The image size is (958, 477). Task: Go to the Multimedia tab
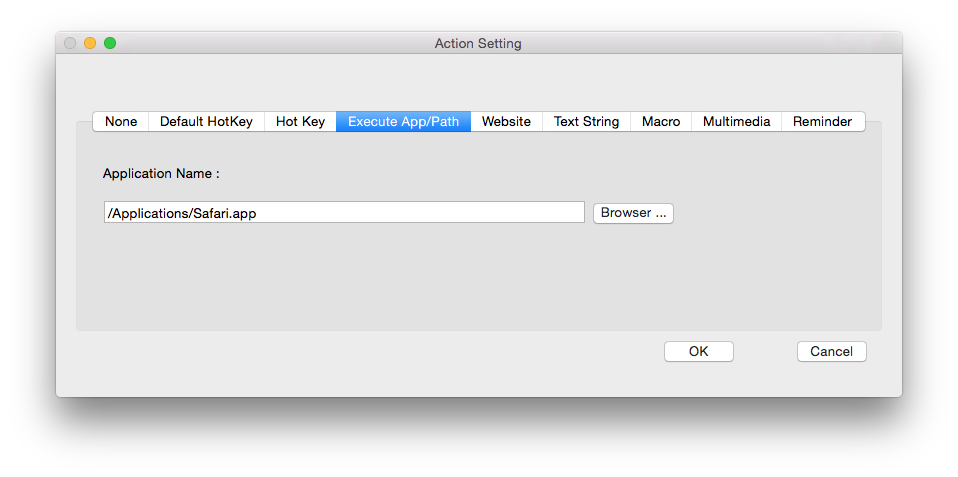736,121
